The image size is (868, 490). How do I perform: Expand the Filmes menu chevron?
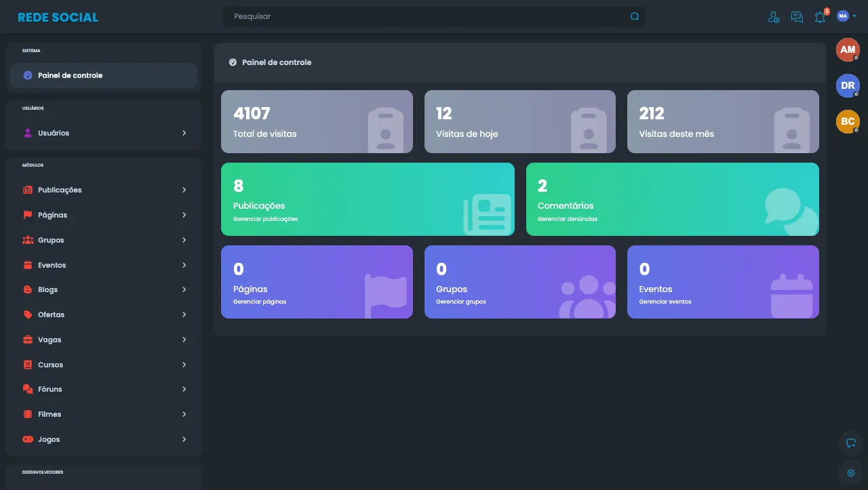click(184, 414)
